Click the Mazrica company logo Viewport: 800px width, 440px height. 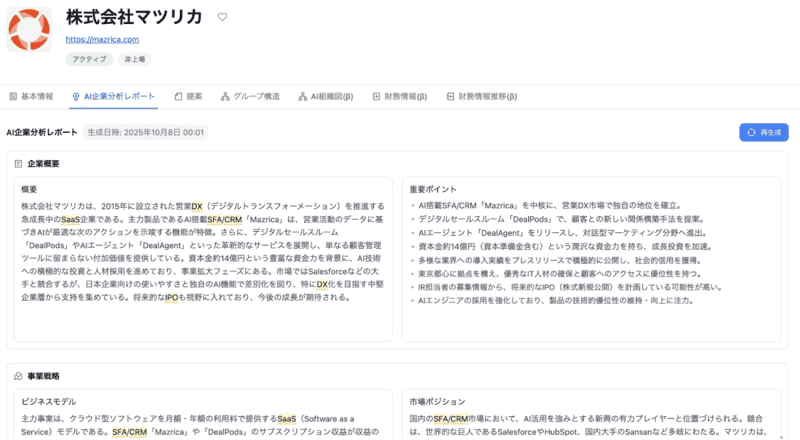[29, 28]
